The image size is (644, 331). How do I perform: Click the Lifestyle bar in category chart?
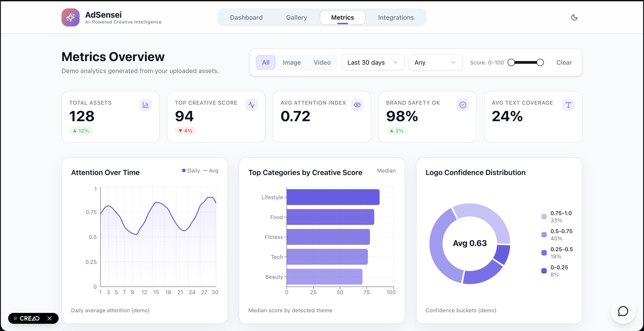point(333,197)
